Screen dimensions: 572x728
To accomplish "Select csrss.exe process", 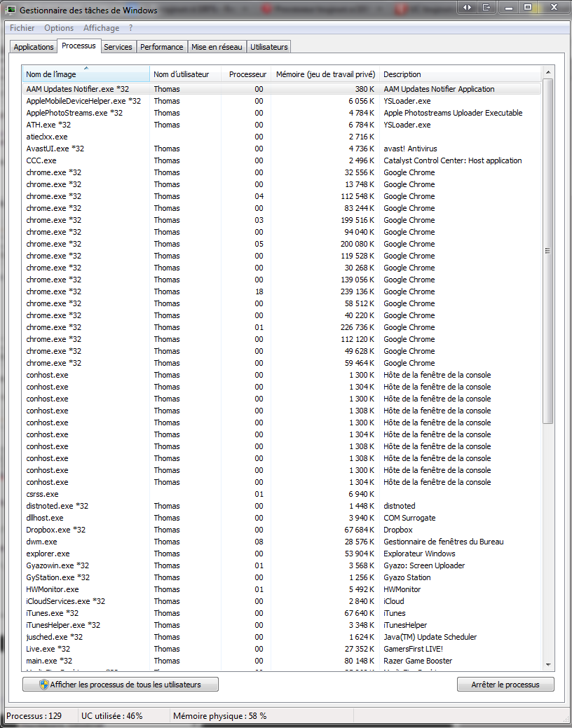I will pyautogui.click(x=282, y=494).
